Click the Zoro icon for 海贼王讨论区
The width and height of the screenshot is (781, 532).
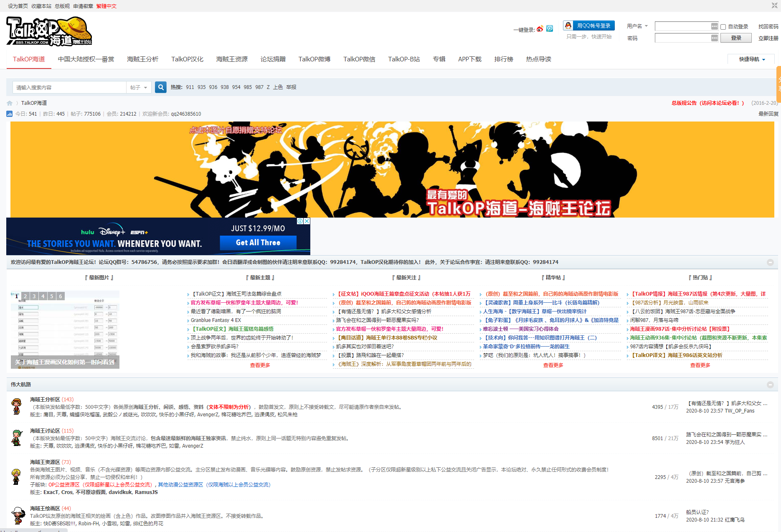(17, 438)
